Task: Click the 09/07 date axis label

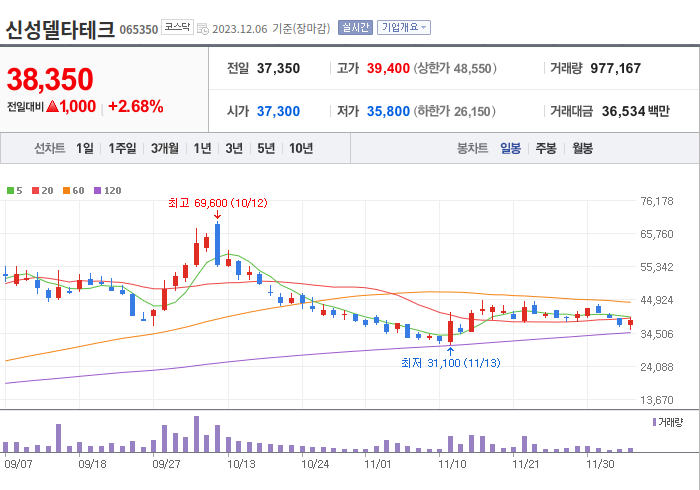Action: (18, 464)
